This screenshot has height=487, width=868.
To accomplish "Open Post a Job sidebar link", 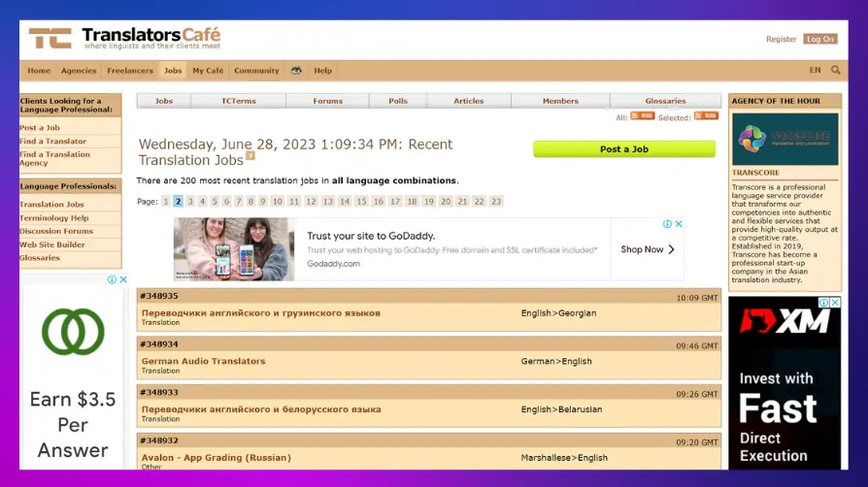I will tap(40, 127).
